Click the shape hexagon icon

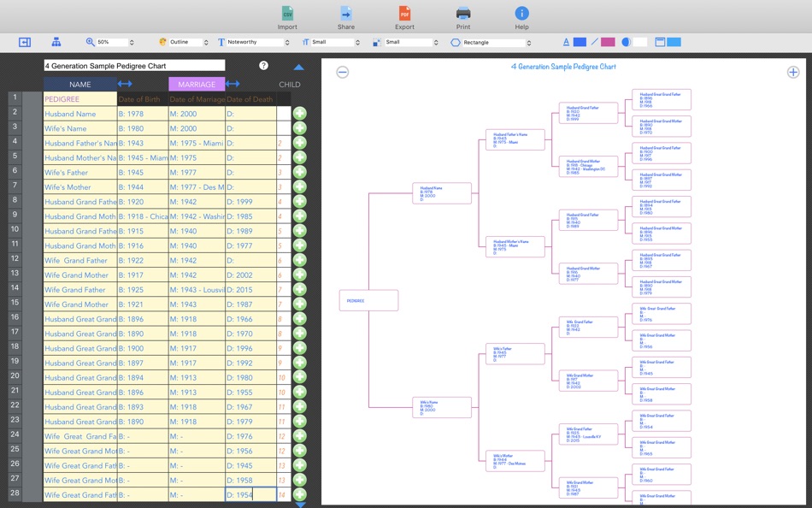pos(456,43)
